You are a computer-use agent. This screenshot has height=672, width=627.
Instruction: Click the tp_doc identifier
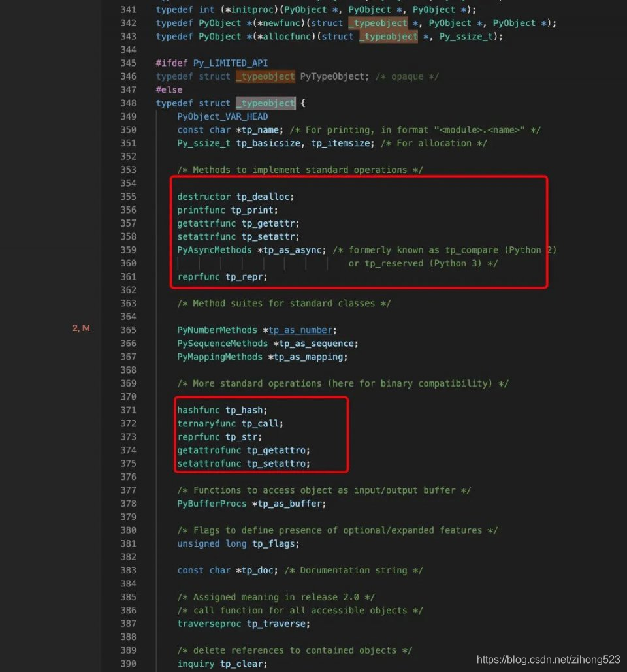click(x=257, y=570)
